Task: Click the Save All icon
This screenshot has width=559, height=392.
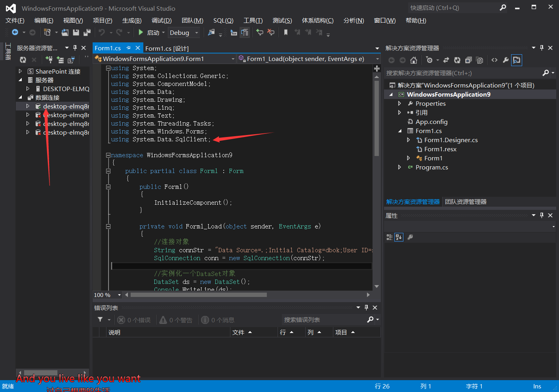Action: click(x=87, y=32)
